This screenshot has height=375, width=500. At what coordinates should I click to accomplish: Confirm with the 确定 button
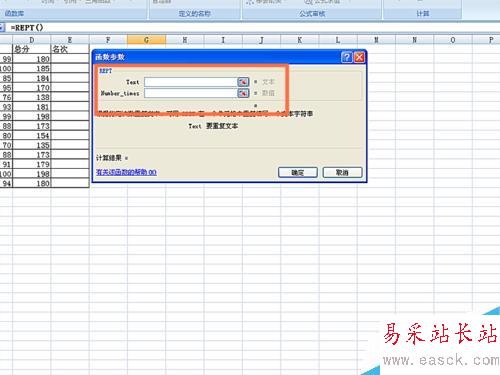[x=298, y=172]
